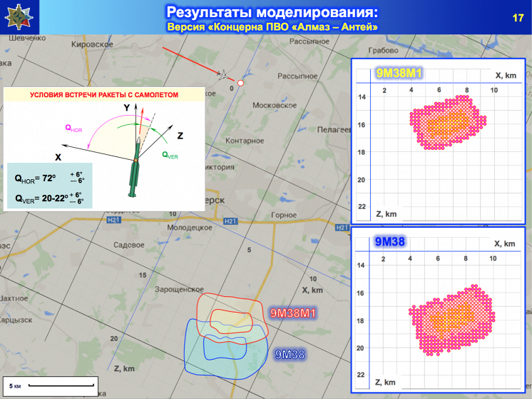Click the inner blue 9M38 launch zone outline
This screenshot has height=399, width=532.
coord(225,347)
